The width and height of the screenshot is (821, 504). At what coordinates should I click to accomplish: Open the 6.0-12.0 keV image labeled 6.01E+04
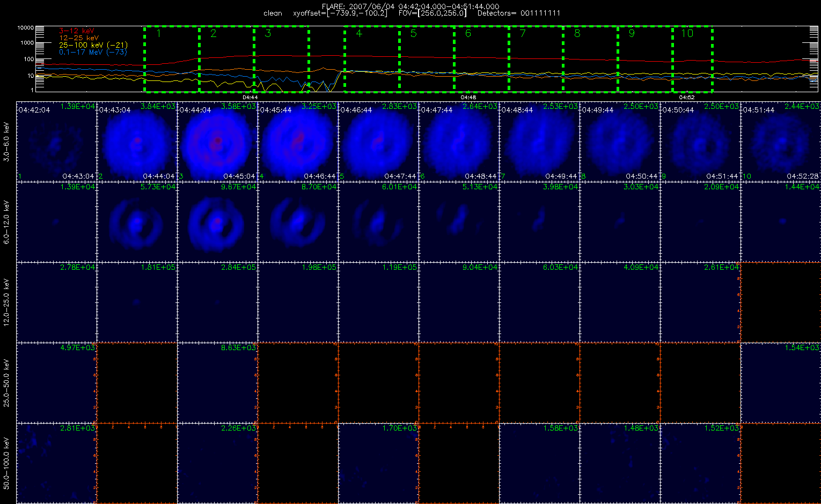point(378,221)
